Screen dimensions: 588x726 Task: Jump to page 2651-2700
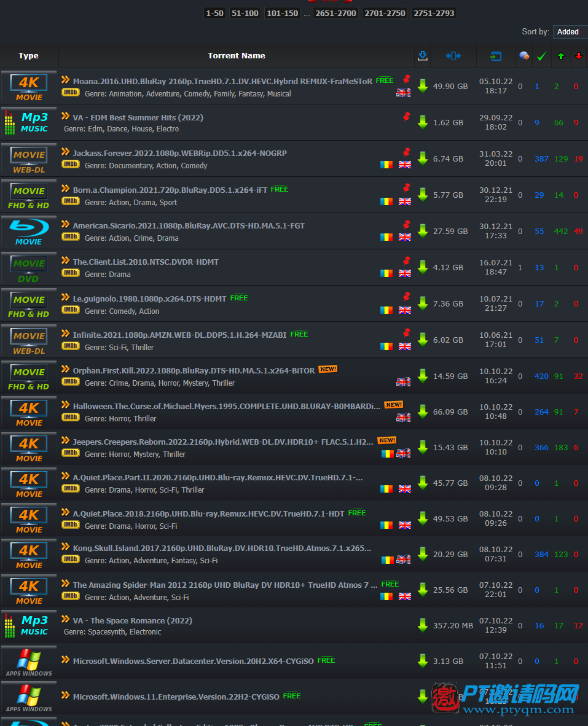(335, 13)
